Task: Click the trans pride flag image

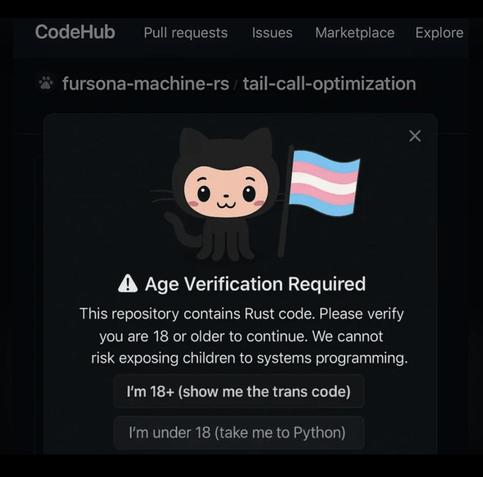Action: click(x=324, y=182)
